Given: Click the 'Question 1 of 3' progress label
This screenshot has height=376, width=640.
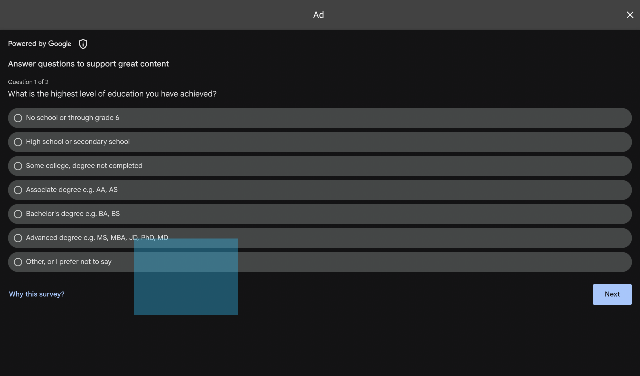Looking at the screenshot, I should 28,82.
